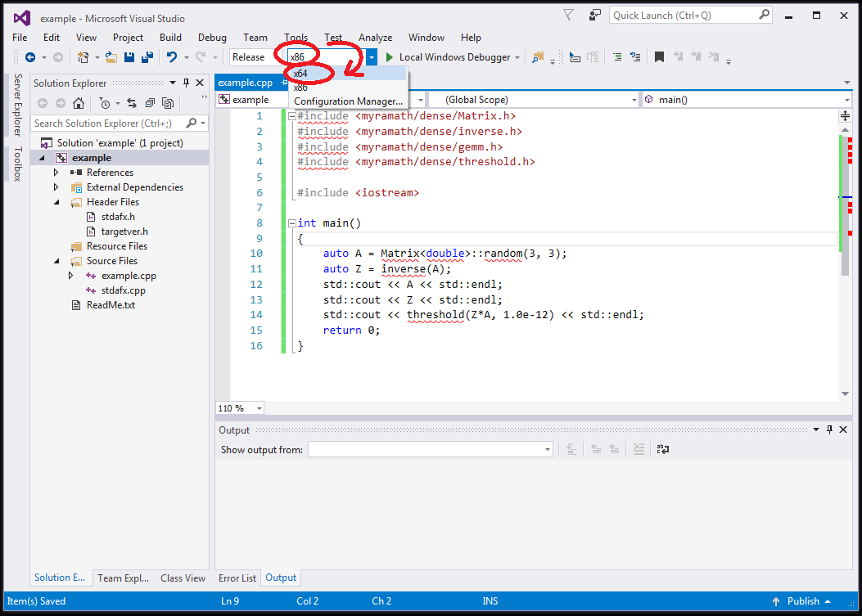
Task: Expand example.cpp node in Solution Explorer
Action: pos(70,276)
